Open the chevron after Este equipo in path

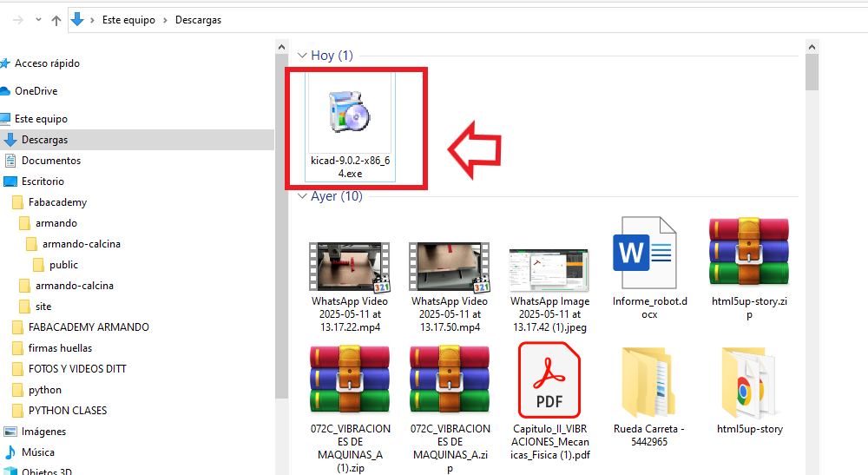click(165, 20)
